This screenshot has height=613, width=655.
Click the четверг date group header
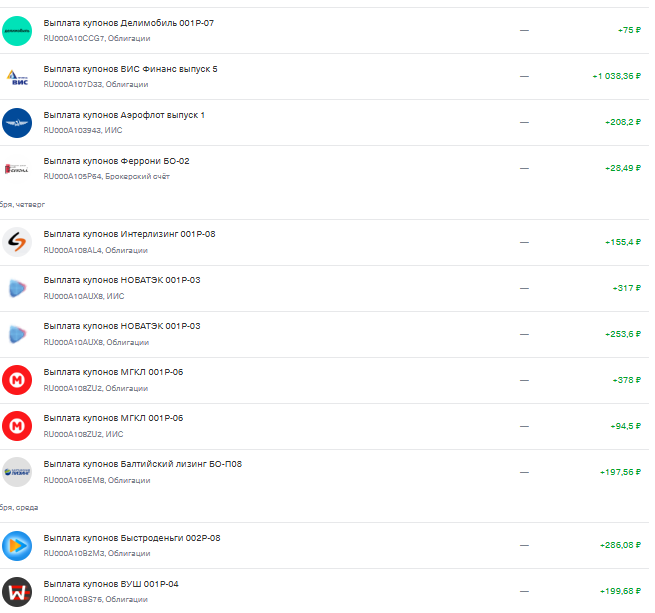pos(22,204)
